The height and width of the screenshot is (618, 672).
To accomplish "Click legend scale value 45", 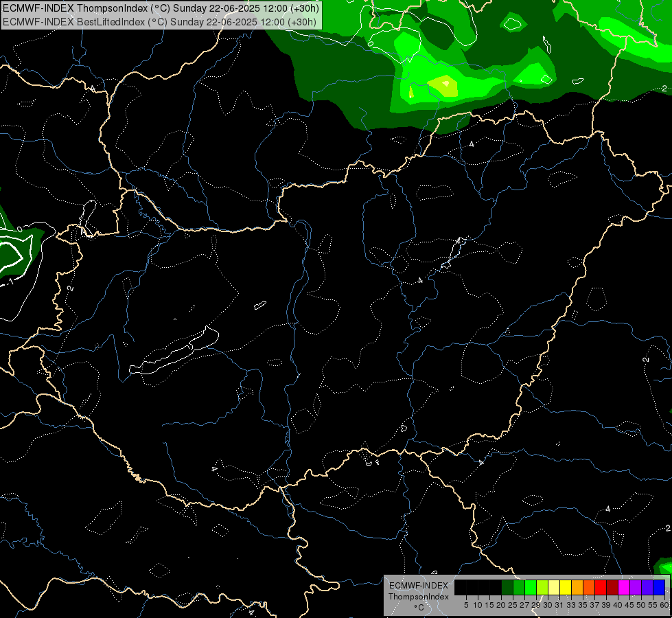I will (629, 605).
